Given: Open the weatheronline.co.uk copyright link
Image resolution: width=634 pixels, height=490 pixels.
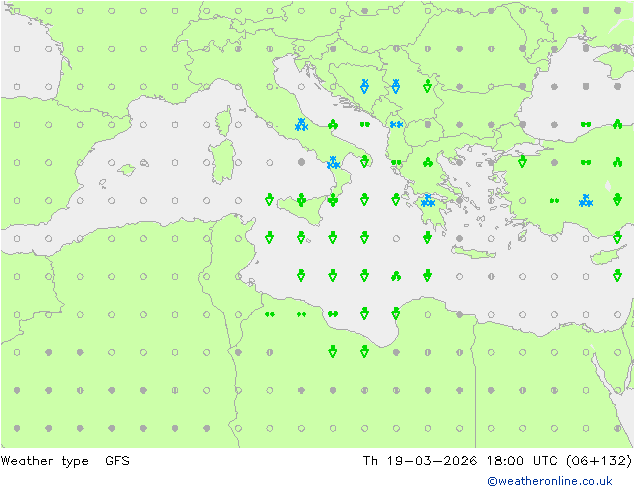Looking at the screenshot, I should tap(549, 481).
